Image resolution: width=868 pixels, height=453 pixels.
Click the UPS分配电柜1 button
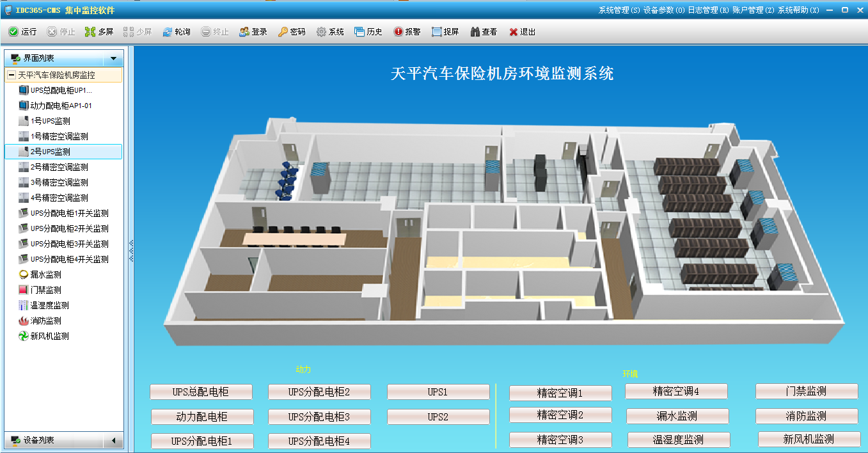[202, 441]
